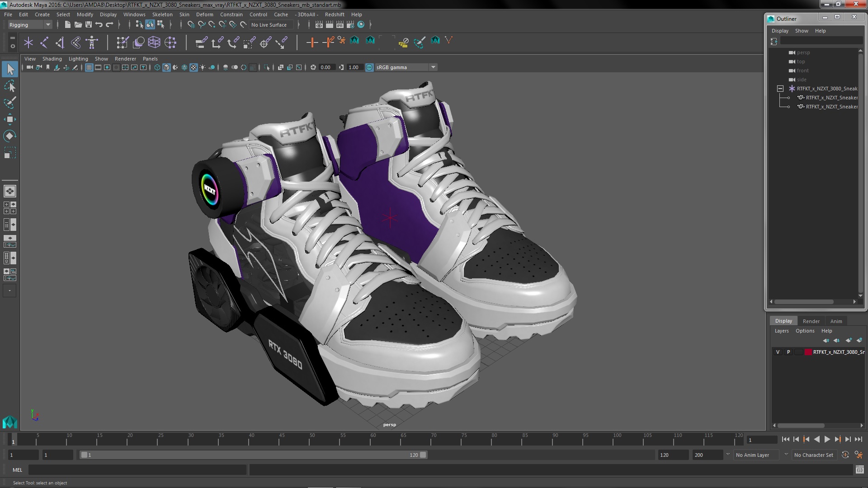Go to start of playback range

tap(785, 439)
